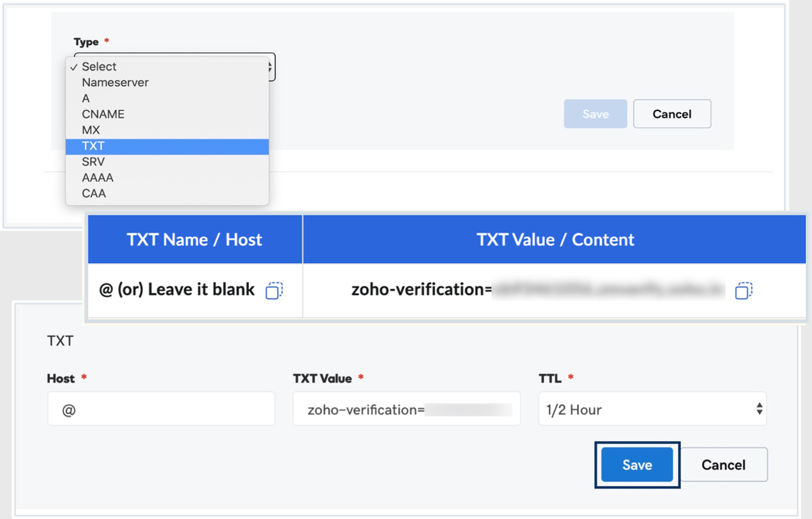
Task: Click the TXT section heading
Action: (60, 341)
